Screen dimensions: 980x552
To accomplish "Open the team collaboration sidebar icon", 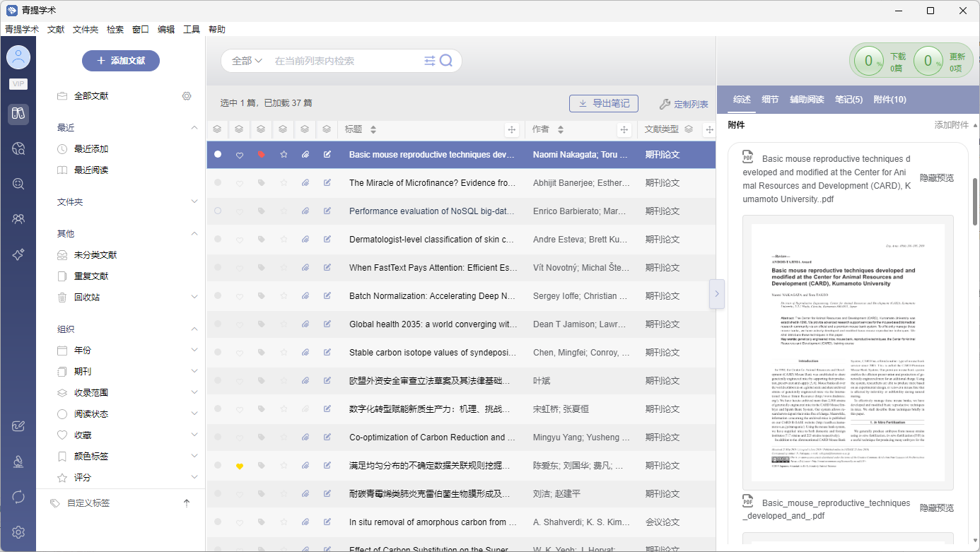I will tap(18, 219).
